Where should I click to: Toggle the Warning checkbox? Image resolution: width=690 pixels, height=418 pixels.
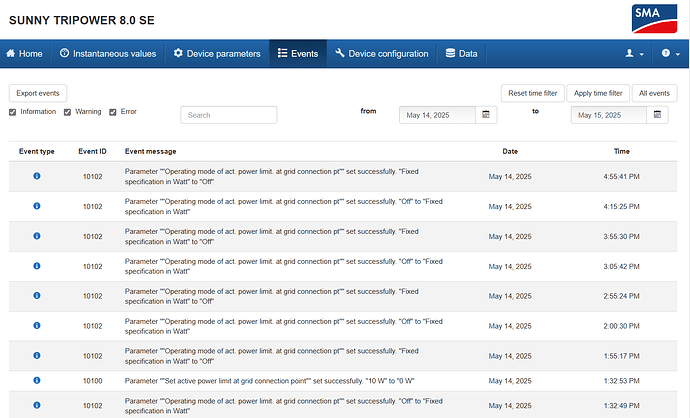[67, 112]
